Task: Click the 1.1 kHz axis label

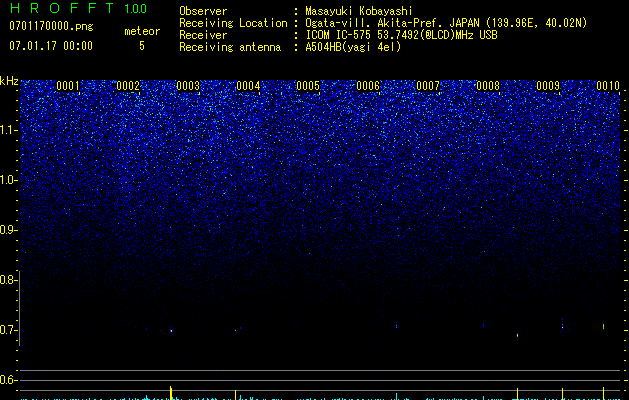Action: (x=9, y=130)
